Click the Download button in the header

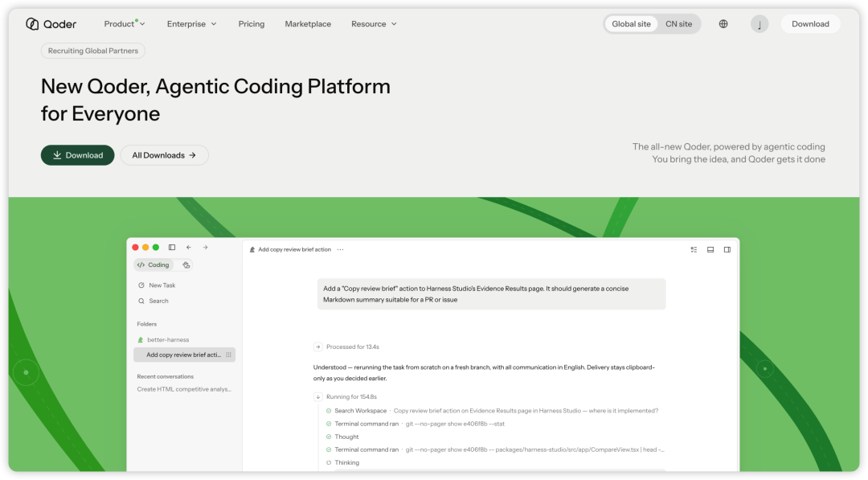[810, 24]
